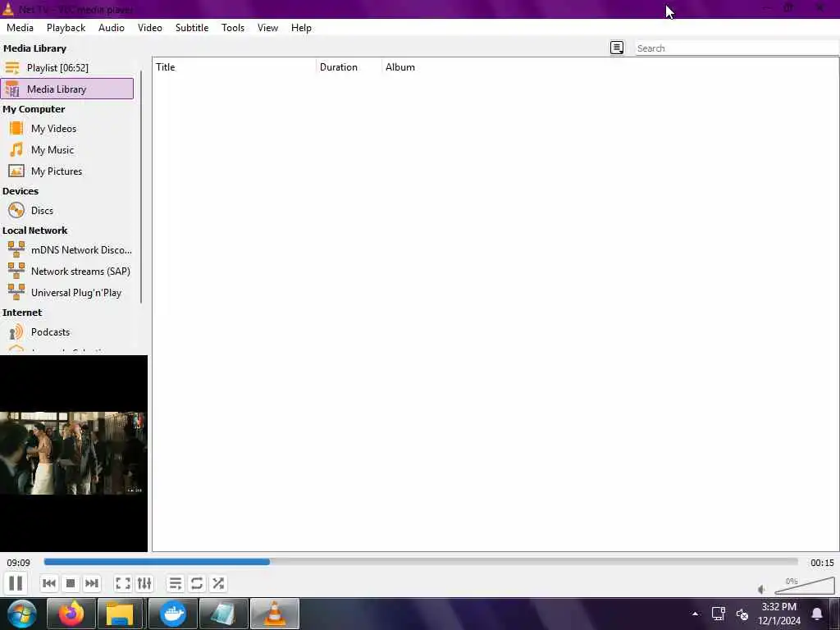
Task: Toggle random shuffle playback
Action: point(218,583)
